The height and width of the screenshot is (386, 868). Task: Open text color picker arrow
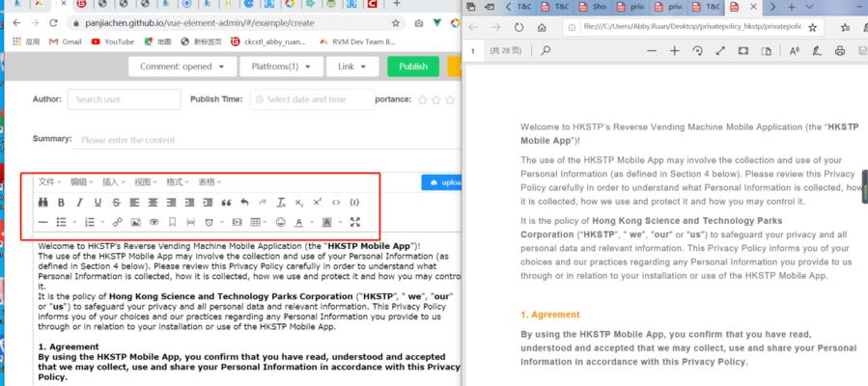[x=311, y=222]
